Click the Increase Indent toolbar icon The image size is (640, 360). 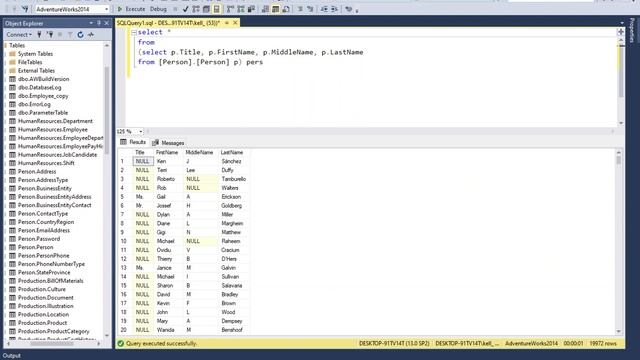click(334, 9)
